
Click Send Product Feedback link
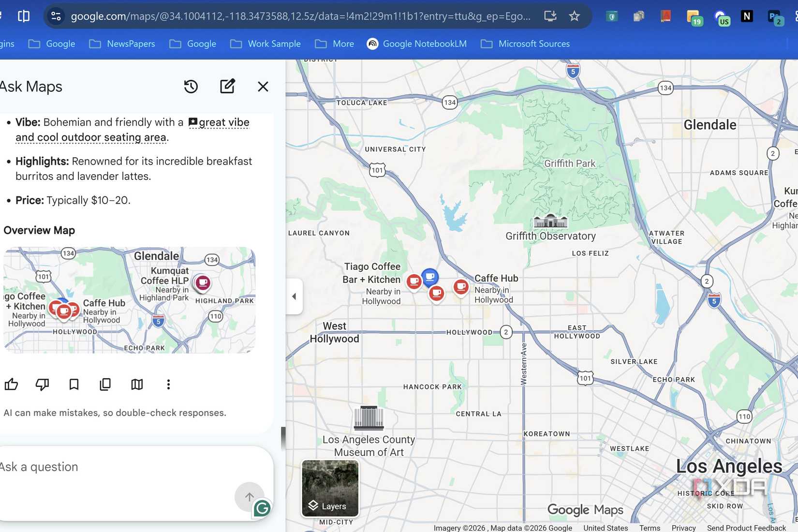point(746,528)
